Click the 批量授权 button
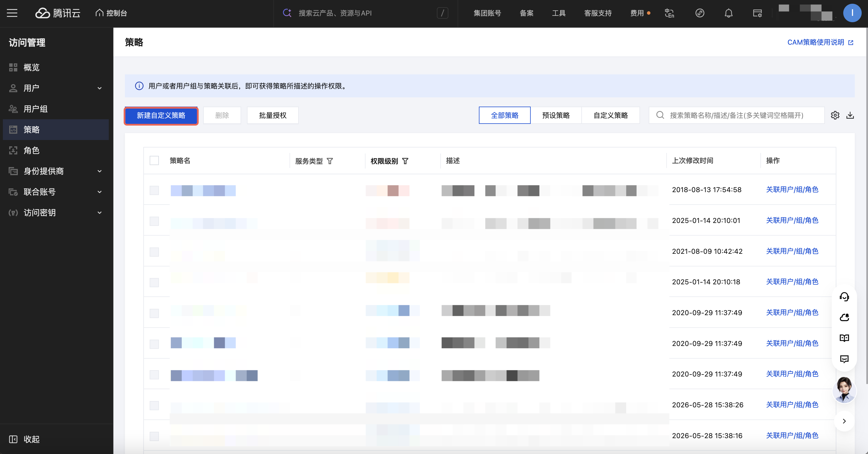This screenshot has height=454, width=868. pos(273,115)
